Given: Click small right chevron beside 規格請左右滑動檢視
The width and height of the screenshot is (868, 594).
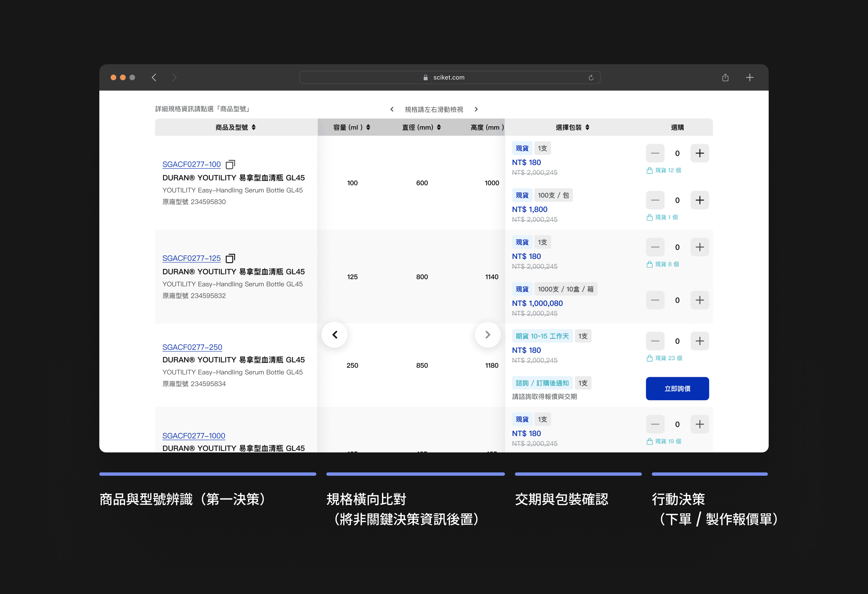Looking at the screenshot, I should [476, 109].
